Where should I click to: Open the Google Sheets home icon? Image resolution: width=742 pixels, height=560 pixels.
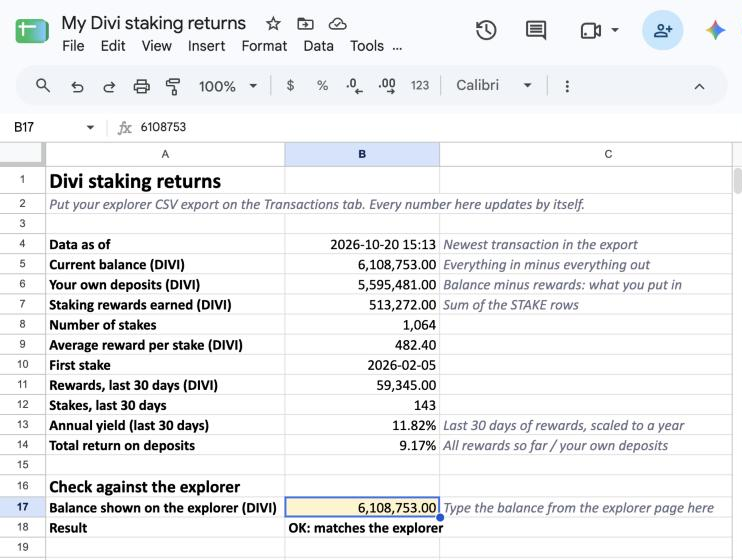(x=32, y=30)
